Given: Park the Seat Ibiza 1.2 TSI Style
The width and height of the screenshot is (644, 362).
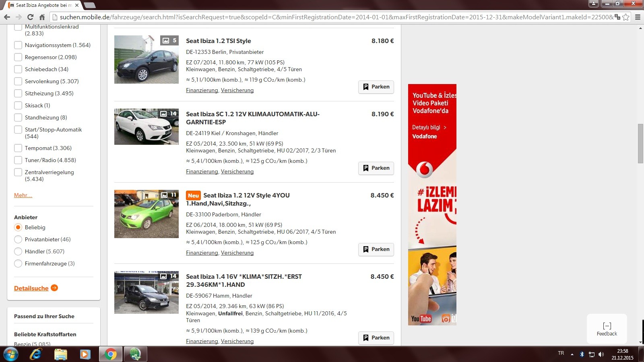Looking at the screenshot, I should point(376,87).
